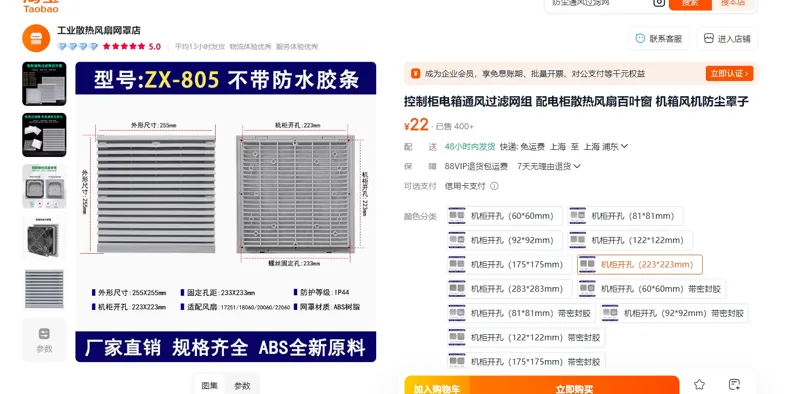The image size is (800, 394).
Task: Click the enterprise member badge icon
Action: 416,73
